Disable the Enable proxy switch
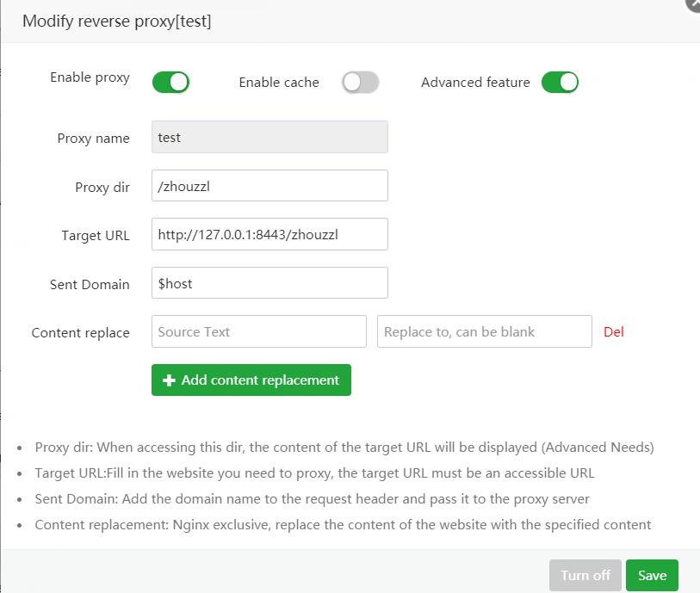This screenshot has width=700, height=593. pos(170,83)
